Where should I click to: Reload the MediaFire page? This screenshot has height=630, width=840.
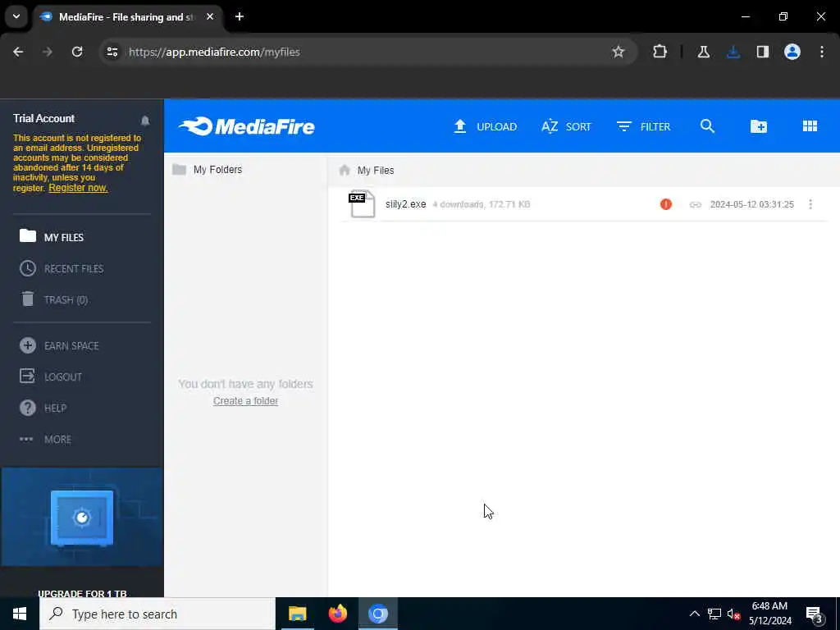[77, 52]
